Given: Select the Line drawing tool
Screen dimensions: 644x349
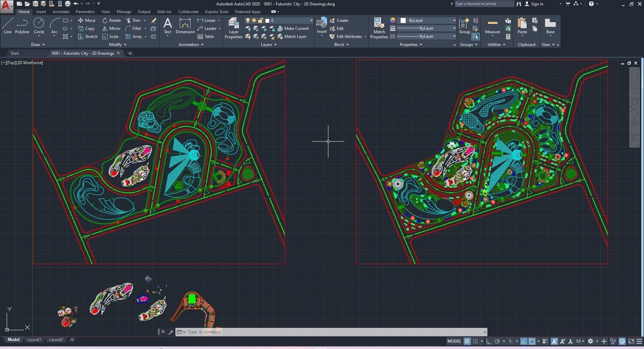Looking at the screenshot, I should [8, 26].
